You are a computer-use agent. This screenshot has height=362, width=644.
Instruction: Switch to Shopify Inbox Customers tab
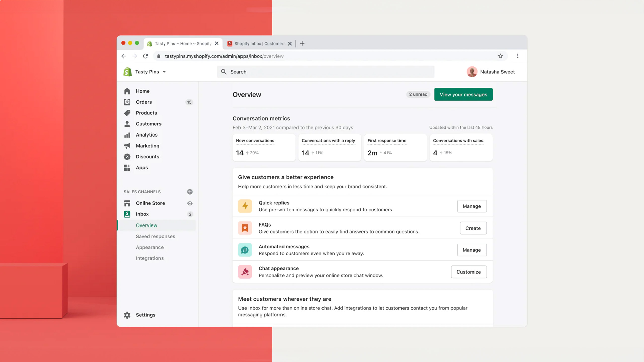259,44
